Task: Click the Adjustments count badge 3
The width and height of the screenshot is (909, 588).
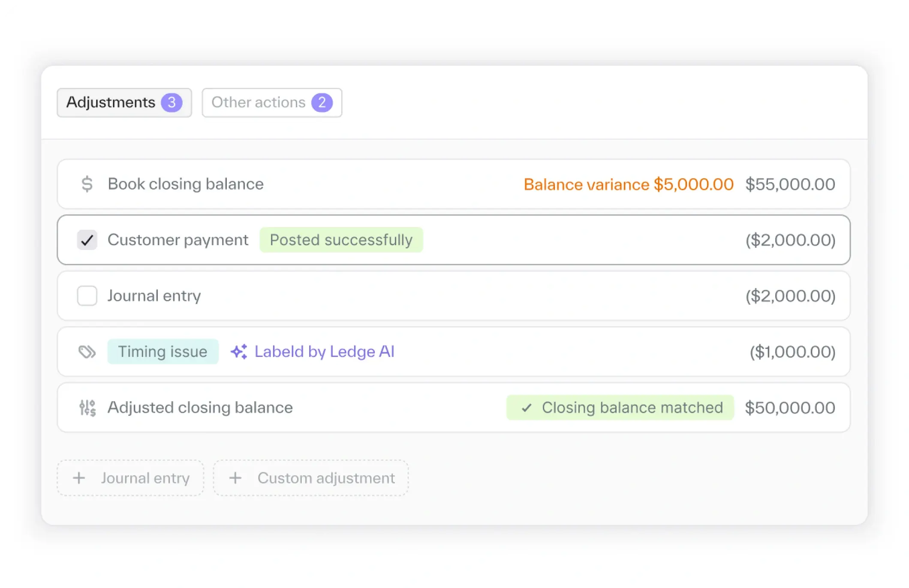Action: pos(172,102)
